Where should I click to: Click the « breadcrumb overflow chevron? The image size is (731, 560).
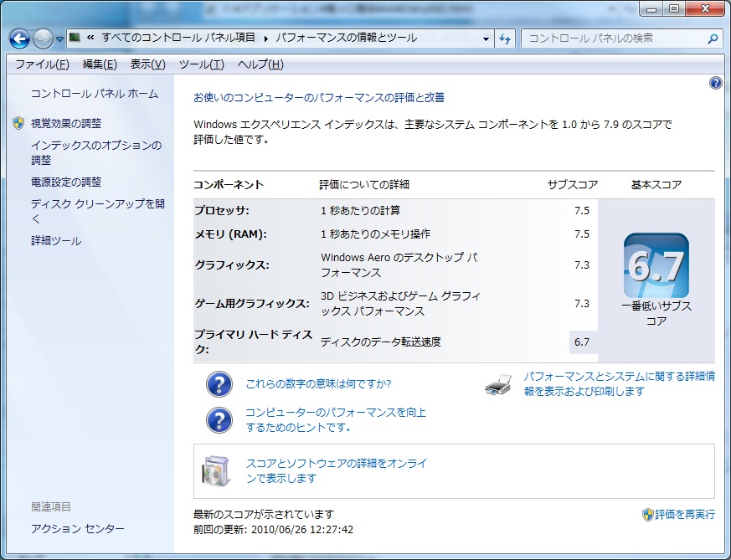click(91, 38)
